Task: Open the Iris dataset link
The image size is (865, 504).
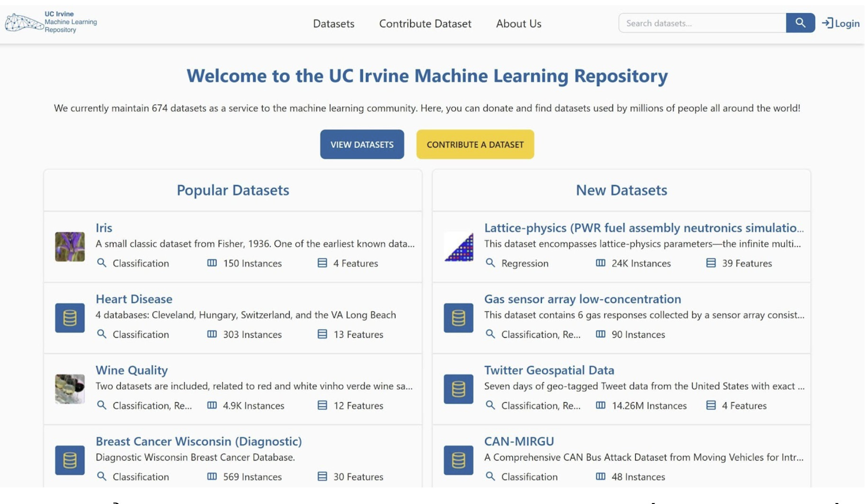Action: pyautogui.click(x=104, y=228)
